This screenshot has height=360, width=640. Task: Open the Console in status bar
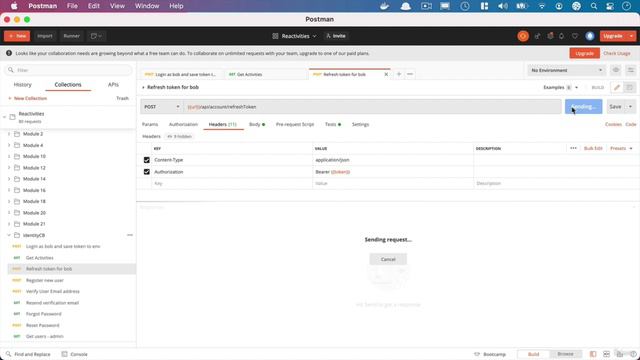75,354
